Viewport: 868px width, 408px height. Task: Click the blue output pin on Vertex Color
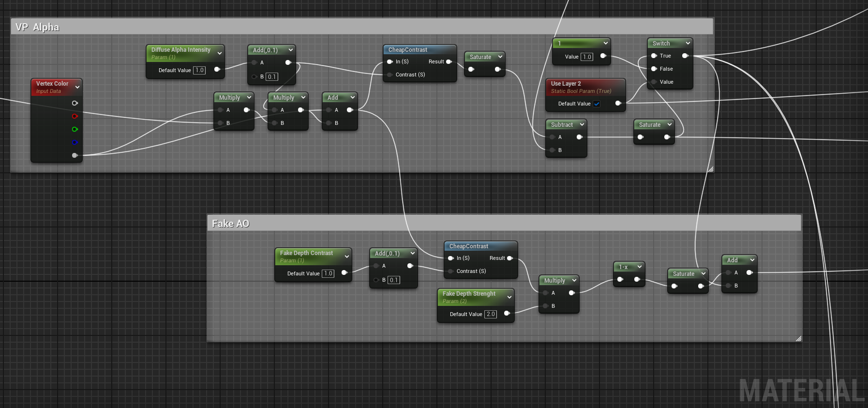click(75, 142)
